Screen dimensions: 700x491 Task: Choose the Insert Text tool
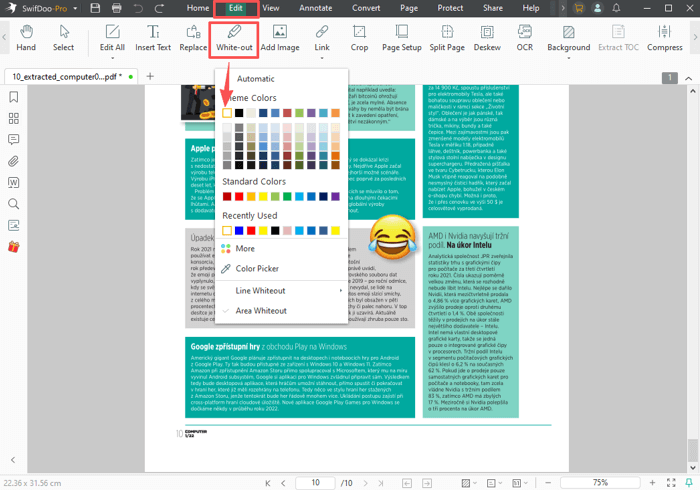[153, 38]
